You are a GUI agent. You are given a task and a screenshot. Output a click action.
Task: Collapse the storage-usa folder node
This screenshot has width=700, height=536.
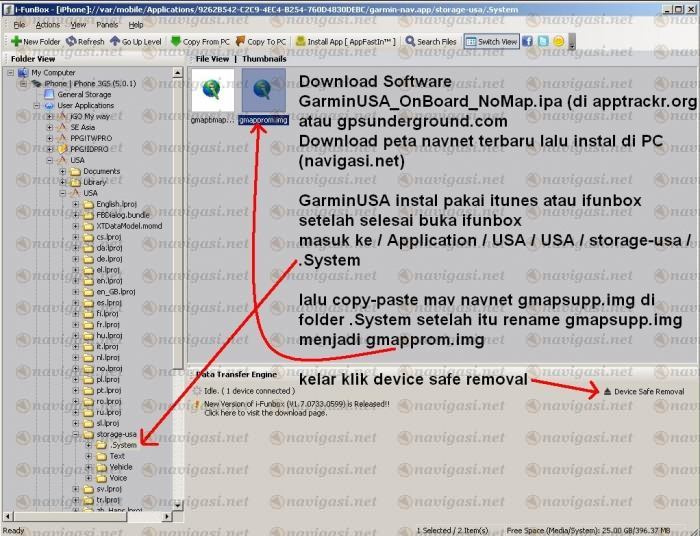tap(75, 435)
